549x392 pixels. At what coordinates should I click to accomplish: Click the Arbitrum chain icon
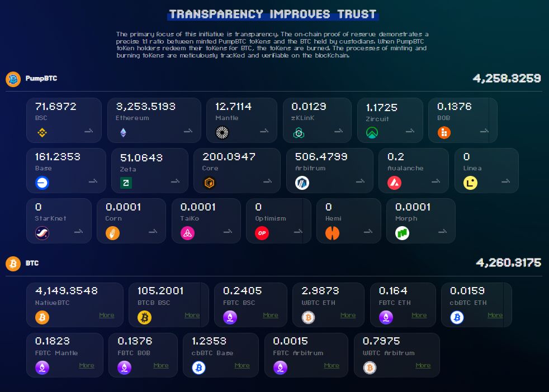coord(301,183)
